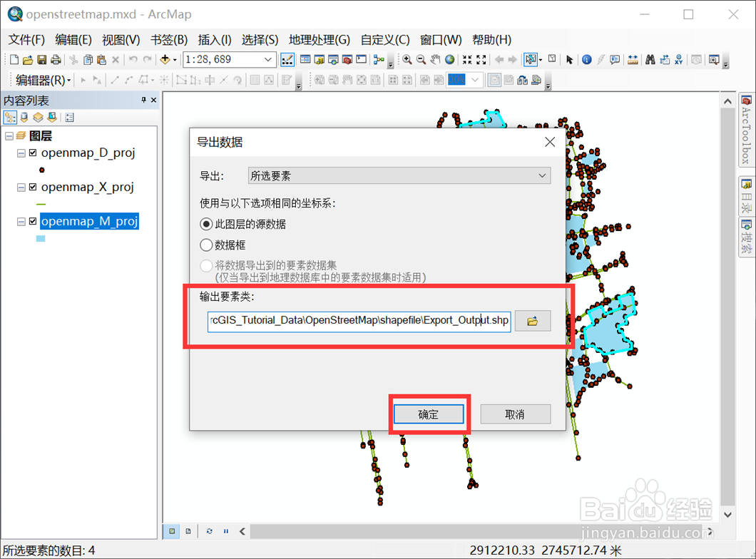The width and height of the screenshot is (756, 559).
Task: Open the map scale 1:28,689 dropdown
Action: (x=268, y=60)
